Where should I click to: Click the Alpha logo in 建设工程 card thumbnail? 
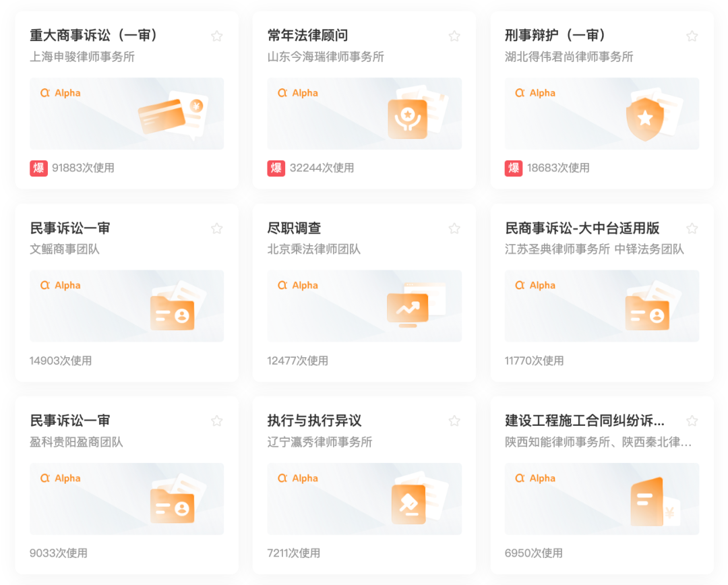pos(535,478)
